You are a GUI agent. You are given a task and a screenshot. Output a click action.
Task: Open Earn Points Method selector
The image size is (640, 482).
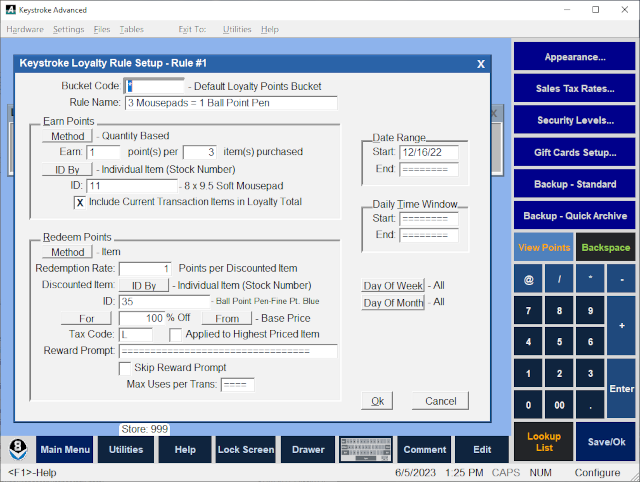(68, 136)
